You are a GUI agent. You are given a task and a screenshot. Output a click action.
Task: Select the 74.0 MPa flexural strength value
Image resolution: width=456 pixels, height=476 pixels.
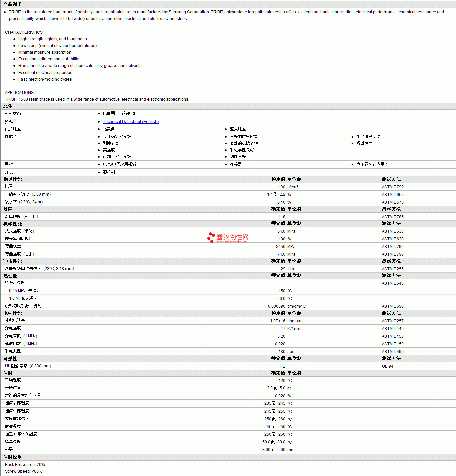coord(281,254)
